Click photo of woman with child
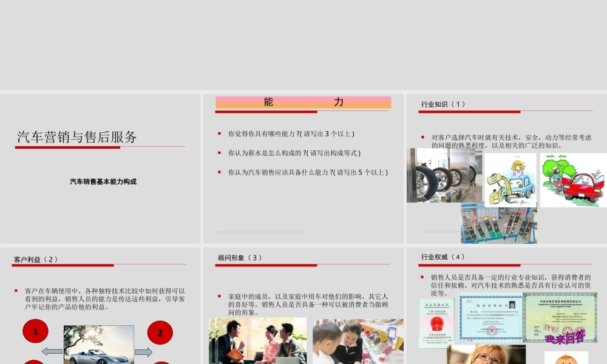This screenshot has height=364, width=607. click(358, 342)
